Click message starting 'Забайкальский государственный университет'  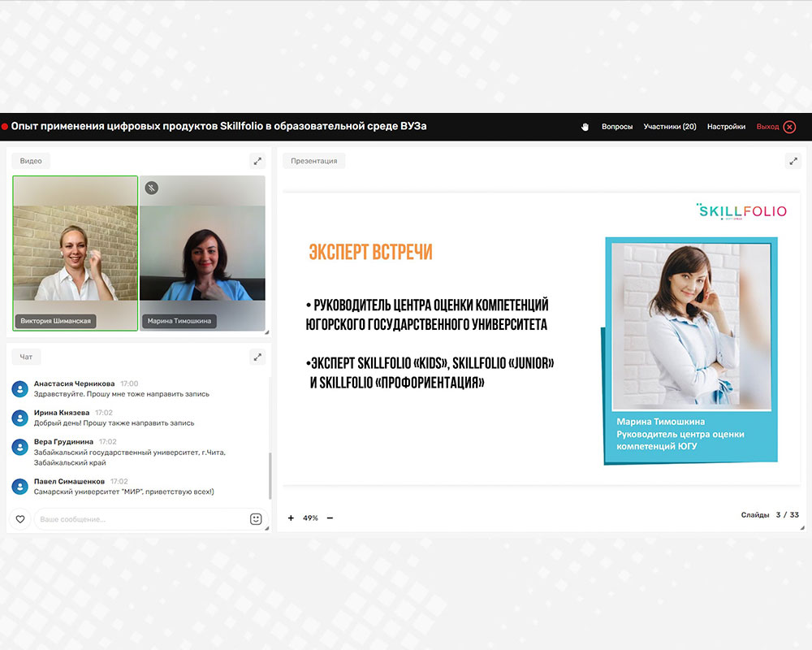tap(130, 457)
